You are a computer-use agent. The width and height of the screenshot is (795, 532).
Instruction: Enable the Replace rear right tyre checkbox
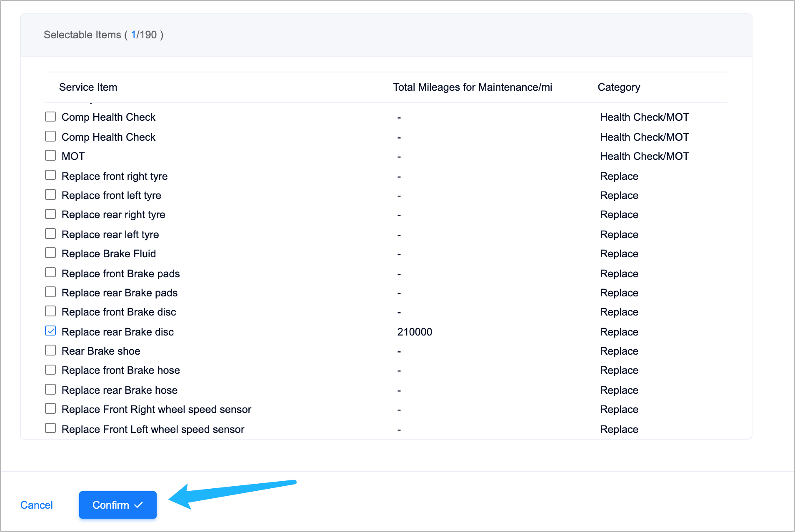tap(50, 214)
